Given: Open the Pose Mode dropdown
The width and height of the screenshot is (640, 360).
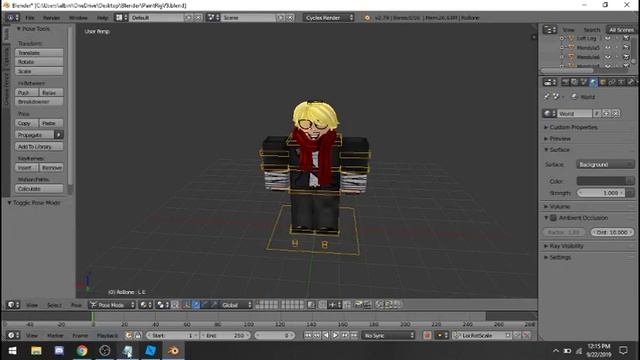Looking at the screenshot, I should [x=112, y=305].
